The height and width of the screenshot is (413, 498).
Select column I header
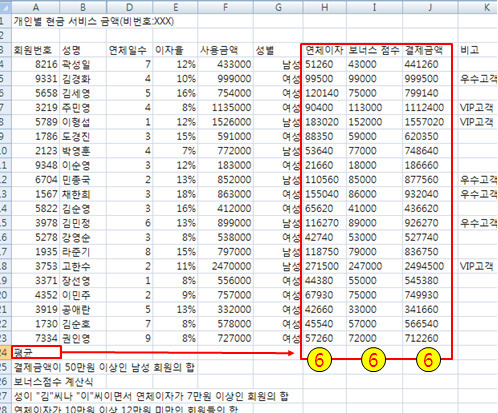coord(374,7)
